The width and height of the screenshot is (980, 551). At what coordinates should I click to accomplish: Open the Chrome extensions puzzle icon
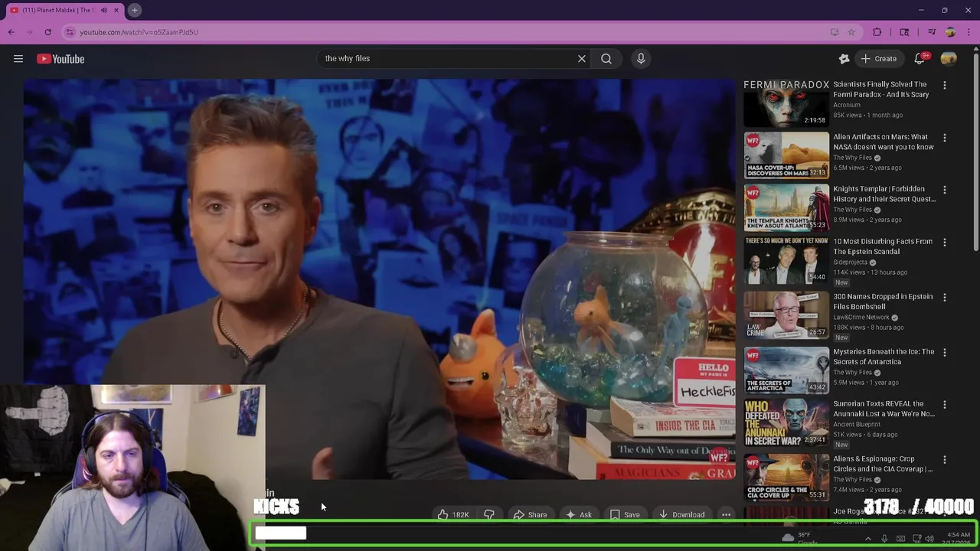[x=877, y=32]
